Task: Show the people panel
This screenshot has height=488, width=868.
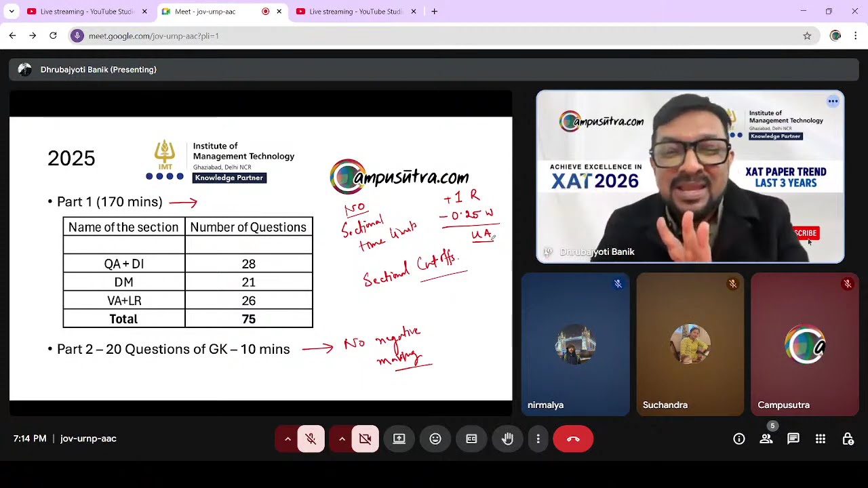Action: [766, 439]
